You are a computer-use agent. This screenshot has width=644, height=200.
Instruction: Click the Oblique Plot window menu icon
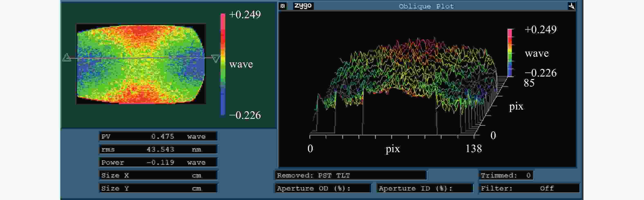pos(283,6)
